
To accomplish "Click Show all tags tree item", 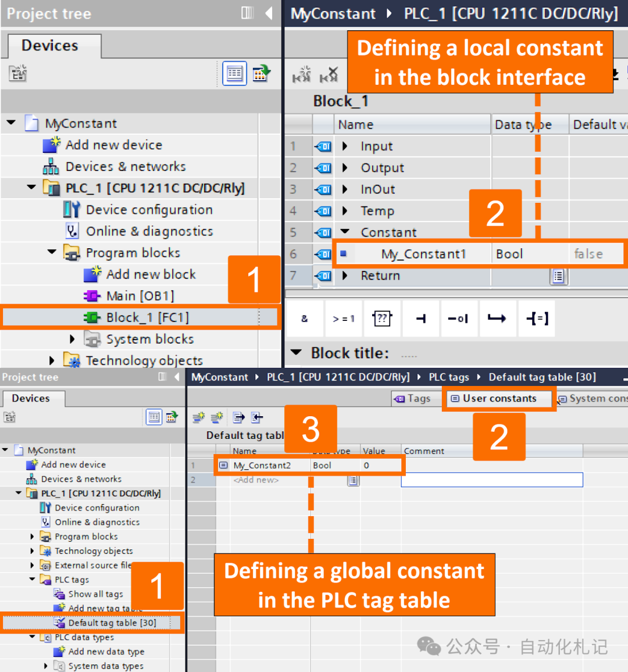I will click(95, 594).
